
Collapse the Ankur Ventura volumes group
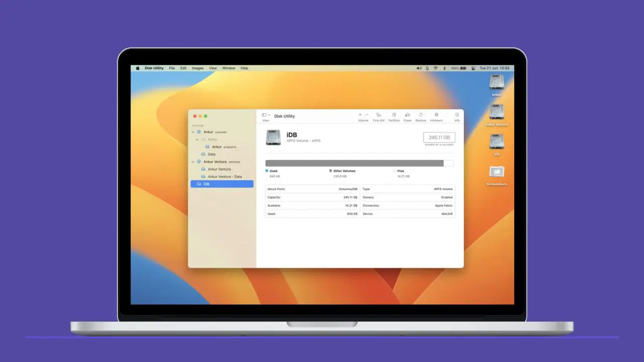[193, 162]
